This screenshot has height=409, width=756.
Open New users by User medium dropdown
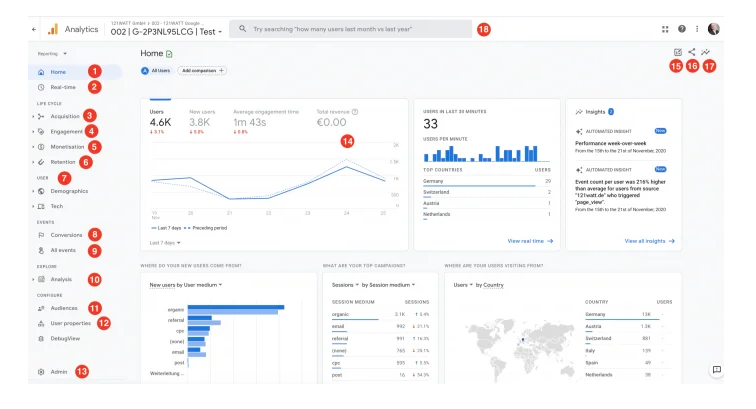point(185,285)
